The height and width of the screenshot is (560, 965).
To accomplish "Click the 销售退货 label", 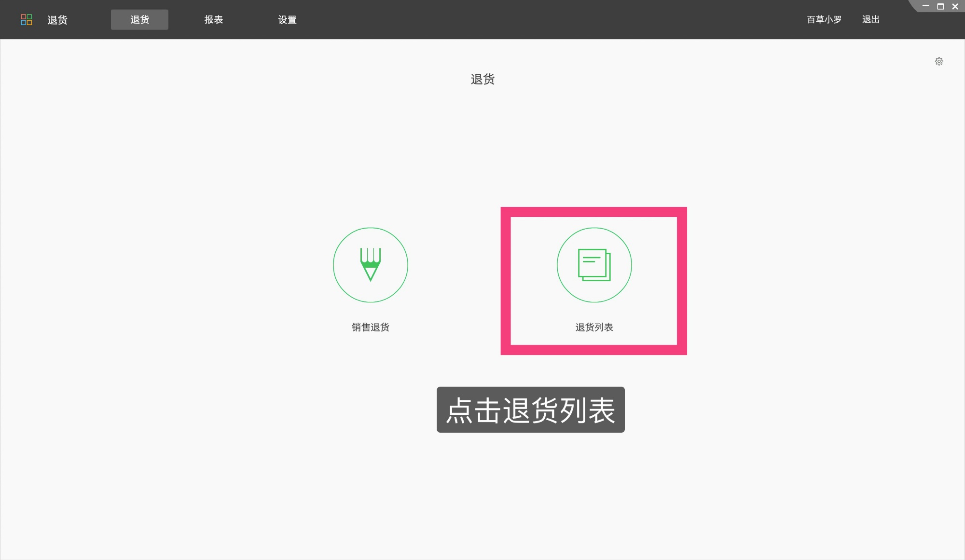I will [371, 327].
